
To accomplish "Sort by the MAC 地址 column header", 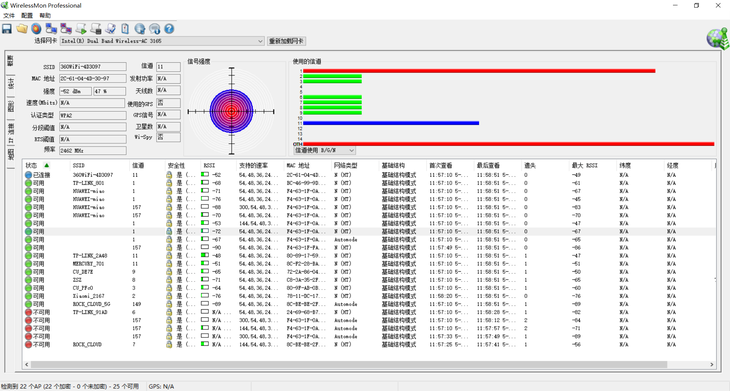I will coord(307,165).
